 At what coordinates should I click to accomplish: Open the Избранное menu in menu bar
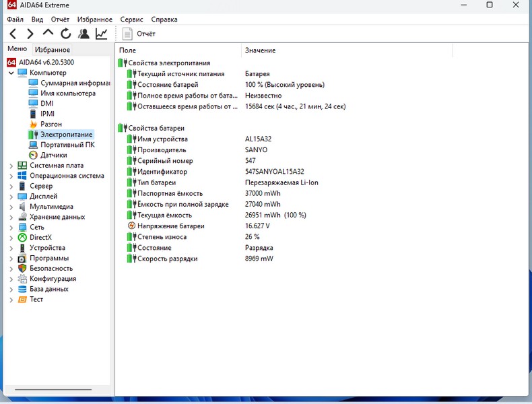pos(95,20)
